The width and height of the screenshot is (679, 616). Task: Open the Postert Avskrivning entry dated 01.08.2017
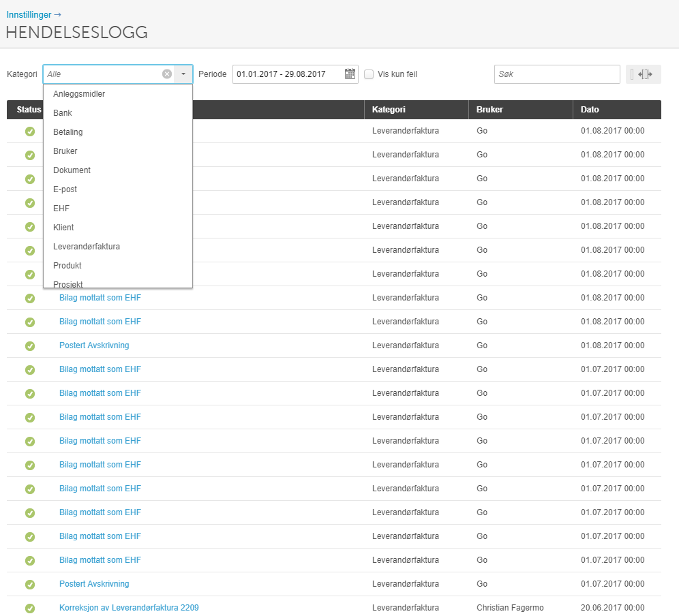coord(94,345)
